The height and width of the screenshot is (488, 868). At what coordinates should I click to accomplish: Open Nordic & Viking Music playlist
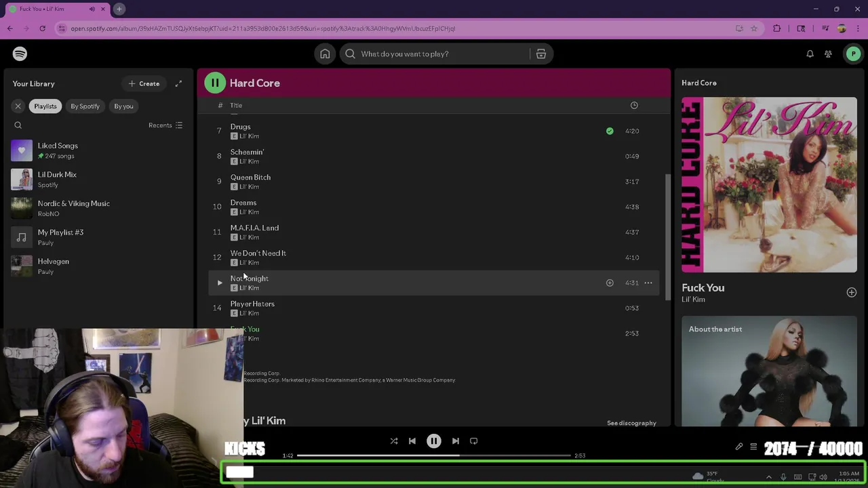click(x=98, y=208)
